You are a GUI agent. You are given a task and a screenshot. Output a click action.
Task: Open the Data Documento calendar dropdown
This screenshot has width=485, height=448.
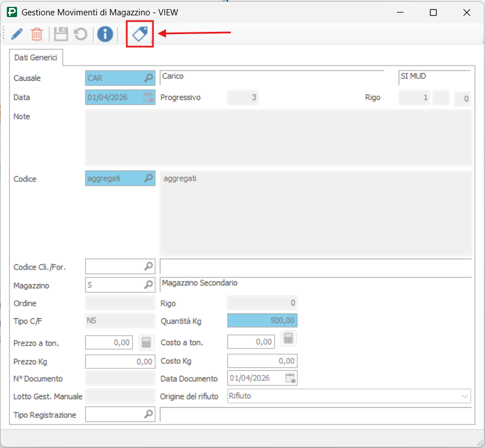click(x=290, y=378)
